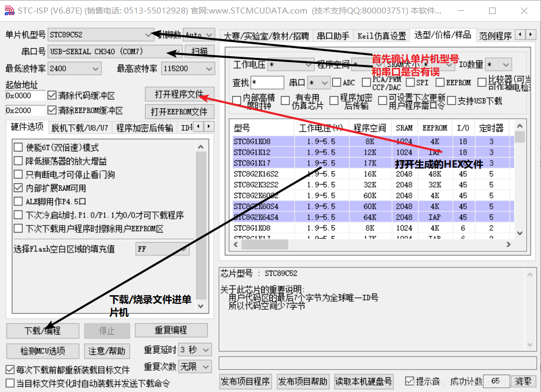Select STC8G2K32S2 row in chip table
Screen dimensions: 541x392
(373, 184)
